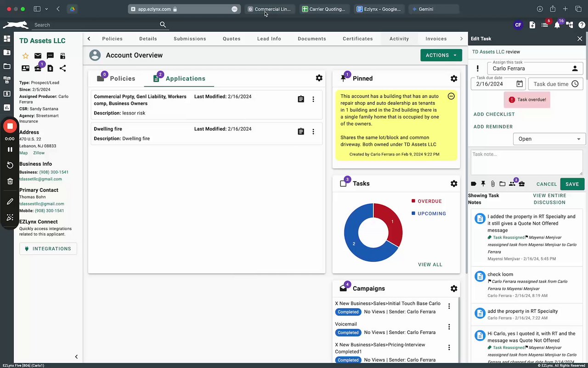Open the Documents tab
The height and width of the screenshot is (368, 588).
(312, 39)
